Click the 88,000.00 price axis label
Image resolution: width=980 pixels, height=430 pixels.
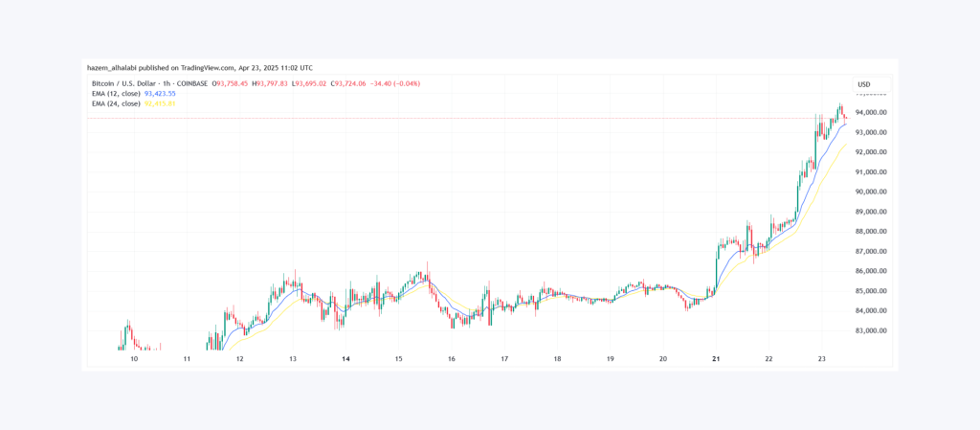pyautogui.click(x=870, y=231)
